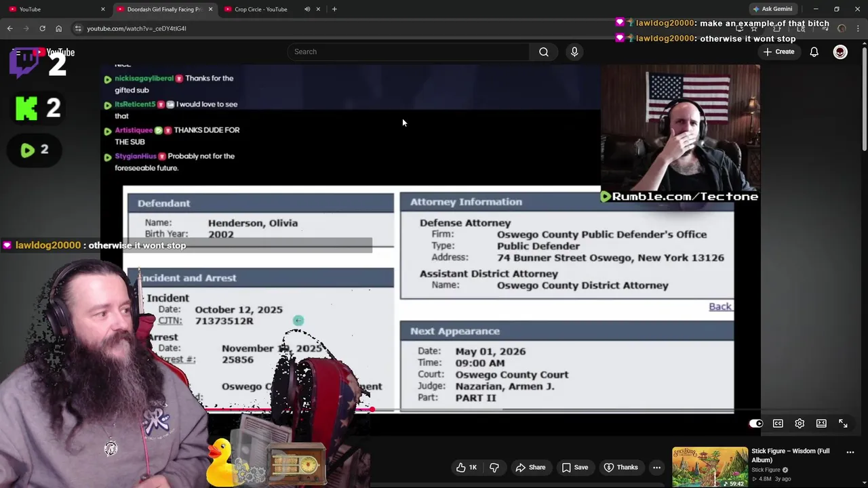Click the browser home icon
868x488 pixels.
coord(58,28)
